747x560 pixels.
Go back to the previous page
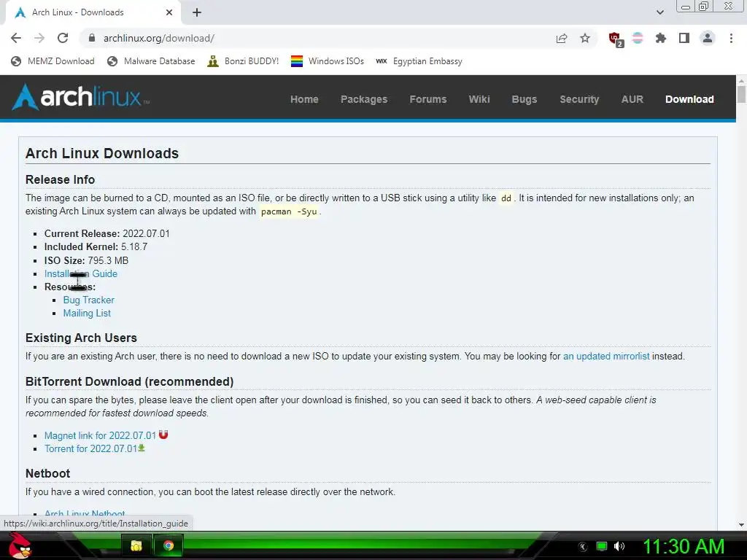(16, 38)
